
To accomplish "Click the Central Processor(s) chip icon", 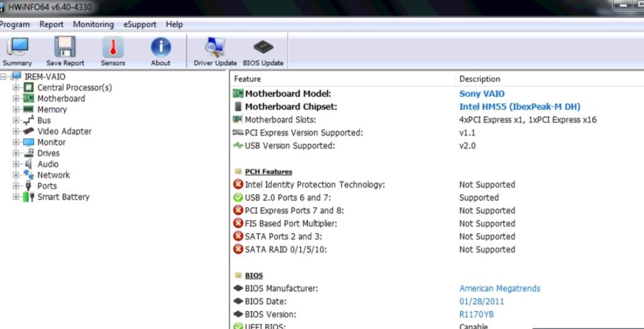I will [x=29, y=88].
